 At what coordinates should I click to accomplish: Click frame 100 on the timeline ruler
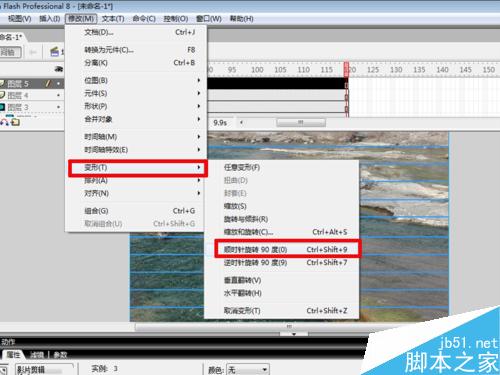tap(257, 70)
